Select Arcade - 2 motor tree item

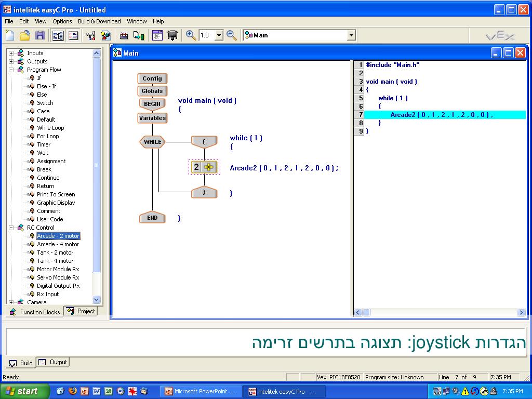click(x=58, y=236)
